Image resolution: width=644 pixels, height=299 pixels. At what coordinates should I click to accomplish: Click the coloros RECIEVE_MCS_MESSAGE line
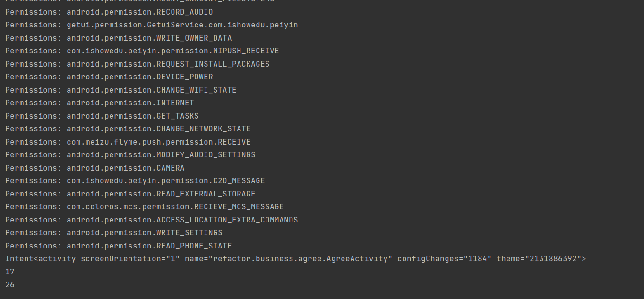click(145, 206)
